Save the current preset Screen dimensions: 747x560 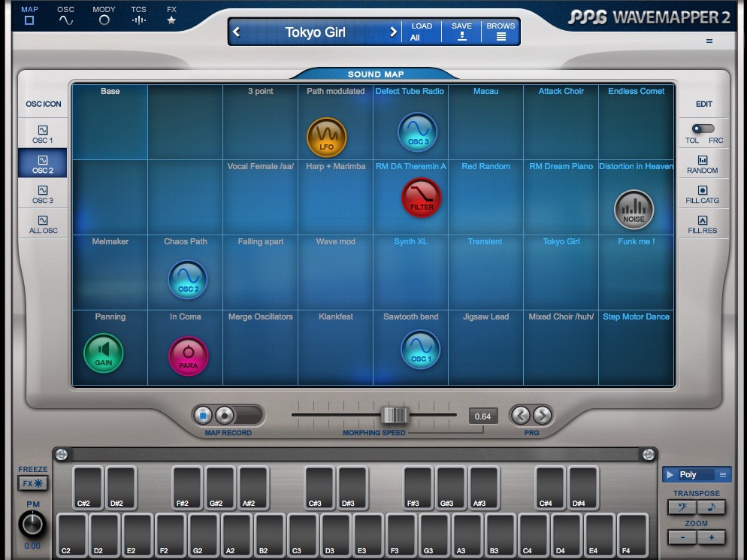point(461,32)
